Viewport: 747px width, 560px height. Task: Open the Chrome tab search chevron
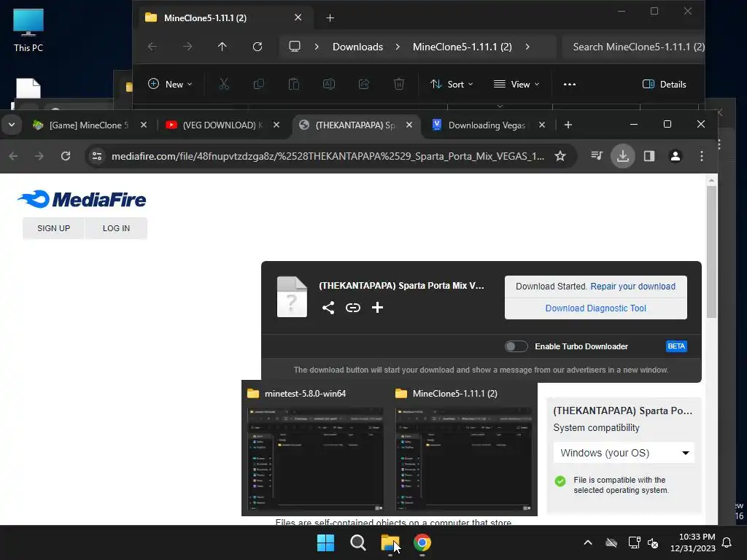tap(12, 125)
